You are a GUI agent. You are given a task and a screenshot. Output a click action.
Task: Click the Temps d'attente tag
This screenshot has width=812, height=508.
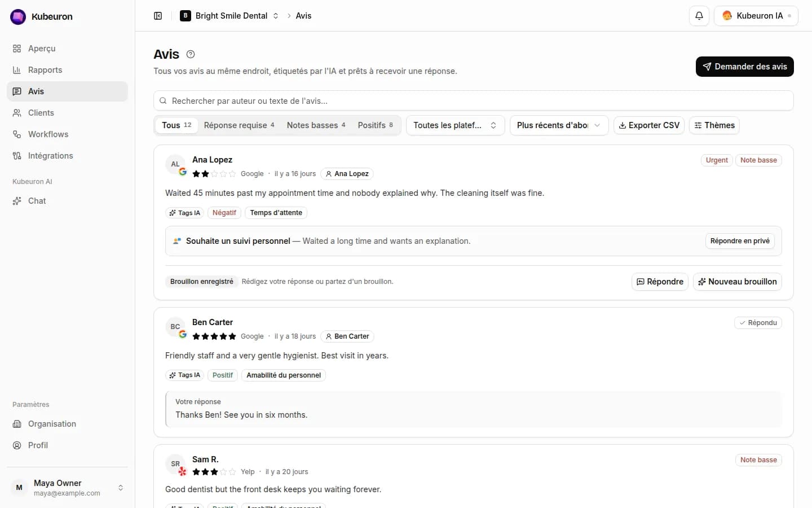[x=276, y=213]
